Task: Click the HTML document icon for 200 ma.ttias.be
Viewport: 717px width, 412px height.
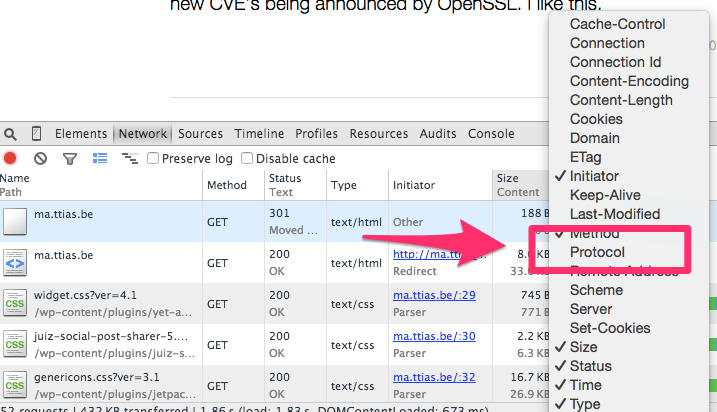Action: 15,262
